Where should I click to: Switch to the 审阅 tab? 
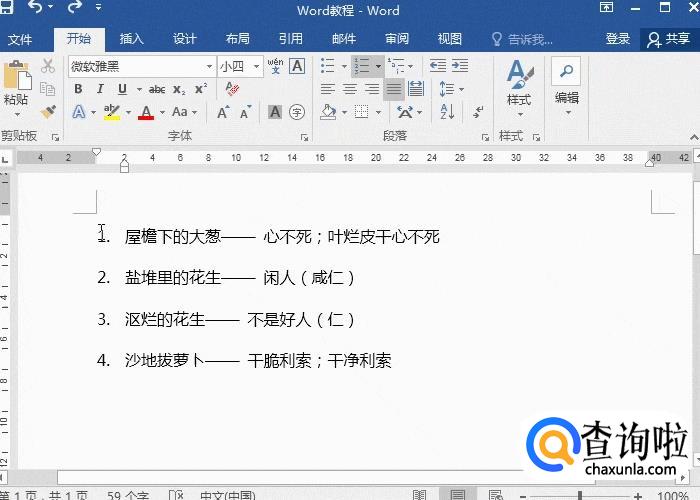[x=397, y=39]
